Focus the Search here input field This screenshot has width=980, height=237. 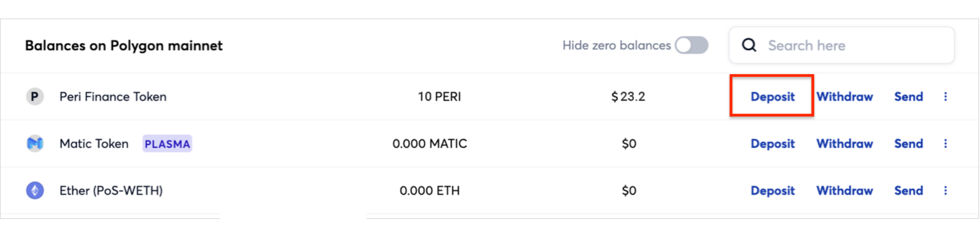pos(842,46)
